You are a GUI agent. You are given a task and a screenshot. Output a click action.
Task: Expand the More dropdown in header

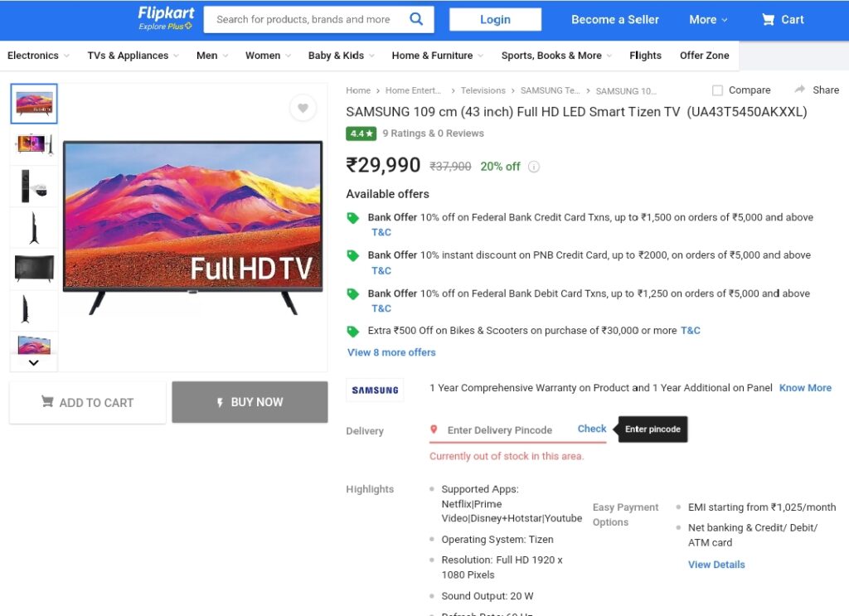(x=708, y=20)
